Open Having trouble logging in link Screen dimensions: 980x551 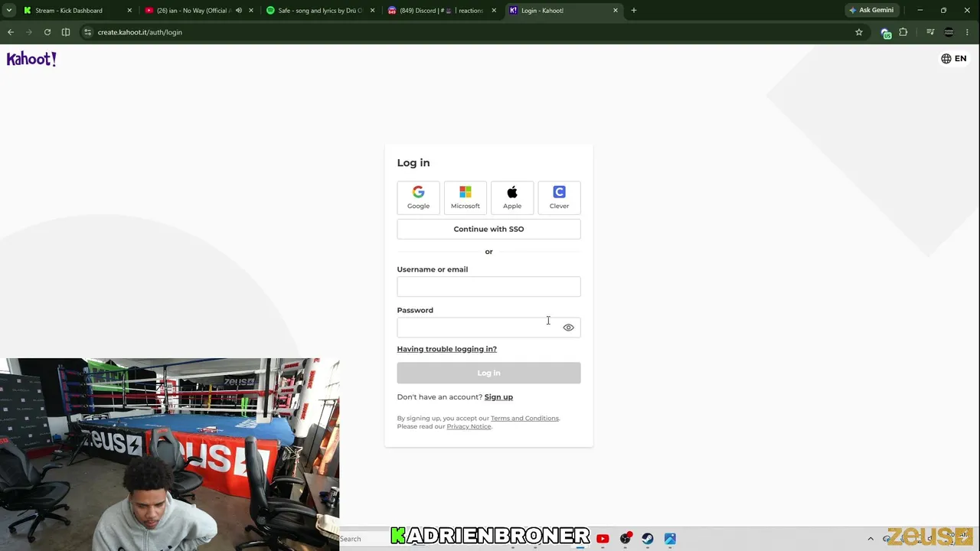[x=446, y=349]
